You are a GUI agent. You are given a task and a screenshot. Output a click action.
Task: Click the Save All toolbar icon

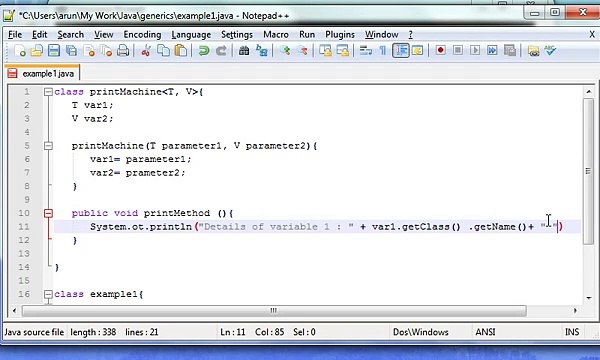click(x=72, y=50)
